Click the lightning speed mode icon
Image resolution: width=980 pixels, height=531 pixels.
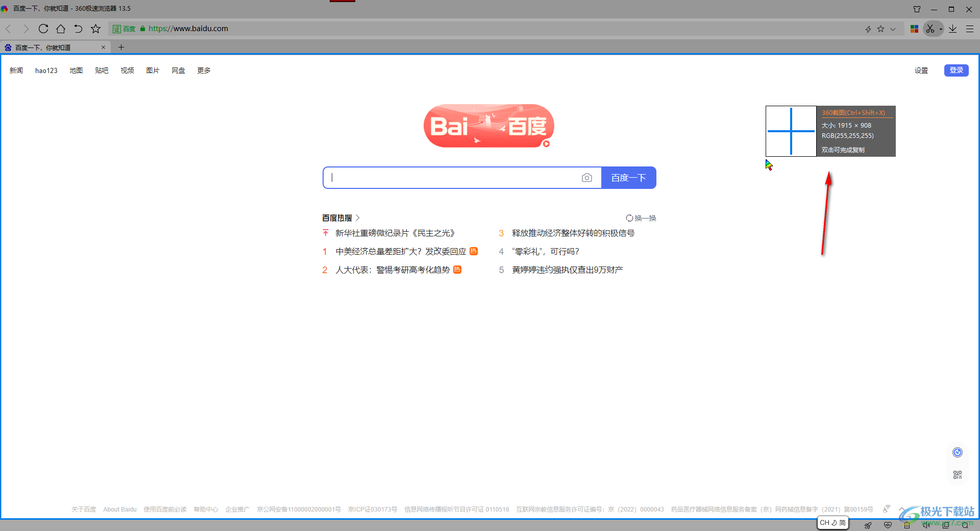(x=868, y=29)
